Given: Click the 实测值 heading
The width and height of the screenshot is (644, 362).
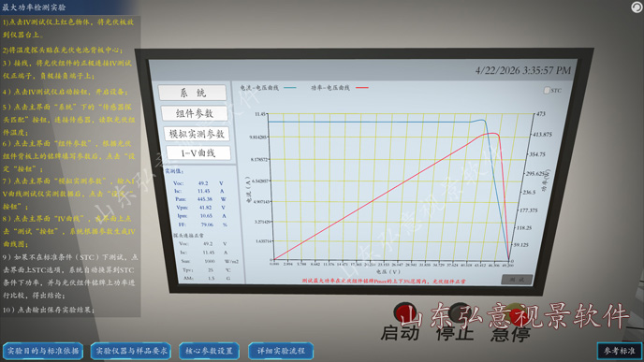Looking at the screenshot, I should (x=174, y=171).
